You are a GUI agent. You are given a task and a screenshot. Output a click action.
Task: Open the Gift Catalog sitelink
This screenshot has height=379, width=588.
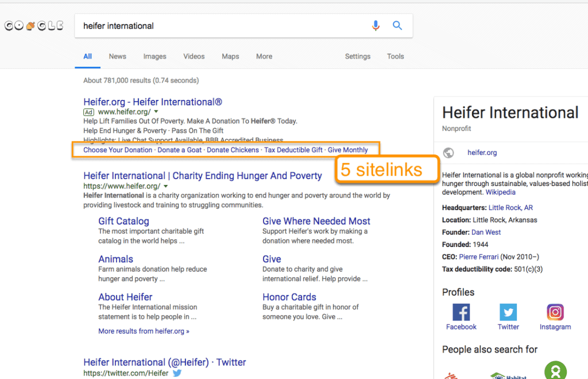click(x=124, y=221)
